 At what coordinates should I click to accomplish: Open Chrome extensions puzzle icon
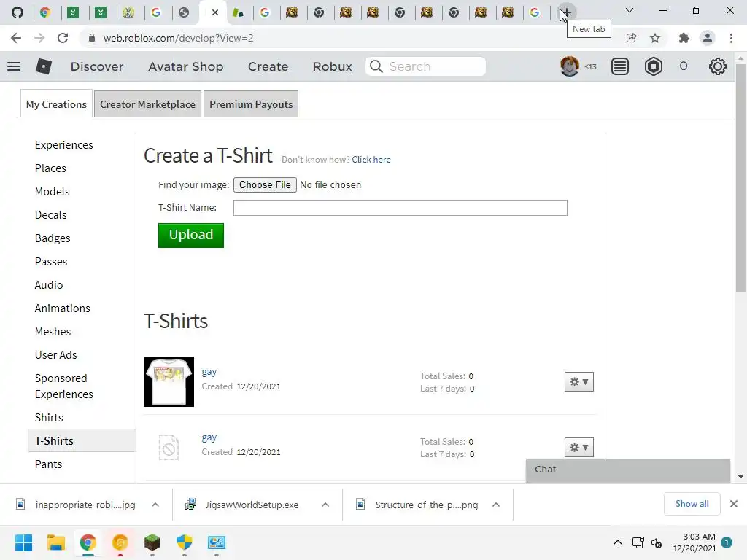[684, 38]
